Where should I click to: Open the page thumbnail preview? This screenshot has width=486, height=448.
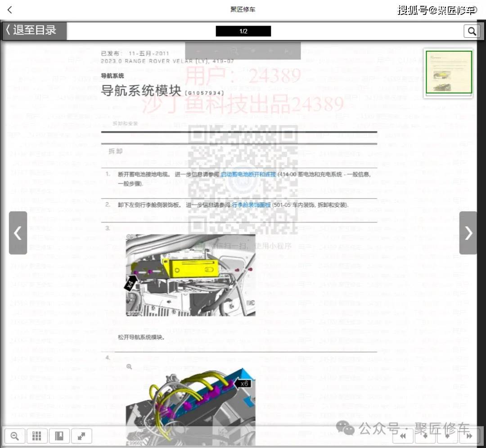(449, 73)
